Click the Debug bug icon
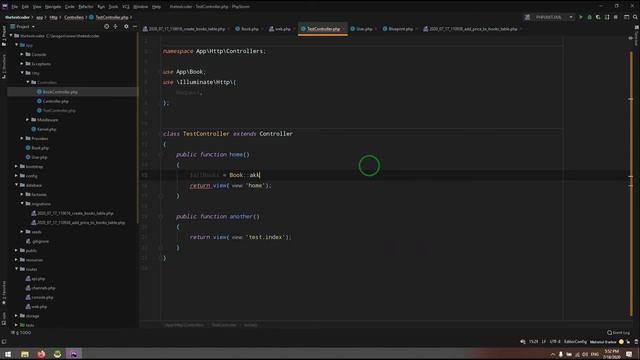 (x=589, y=17)
